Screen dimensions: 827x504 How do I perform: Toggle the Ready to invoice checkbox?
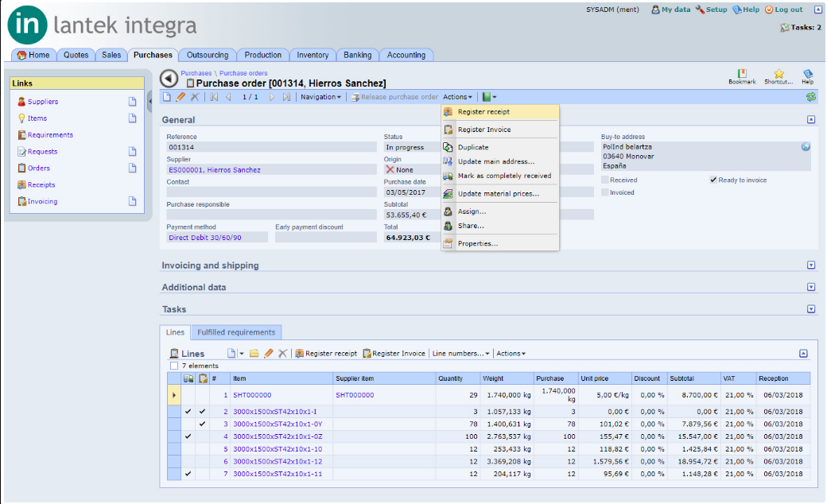click(x=713, y=180)
